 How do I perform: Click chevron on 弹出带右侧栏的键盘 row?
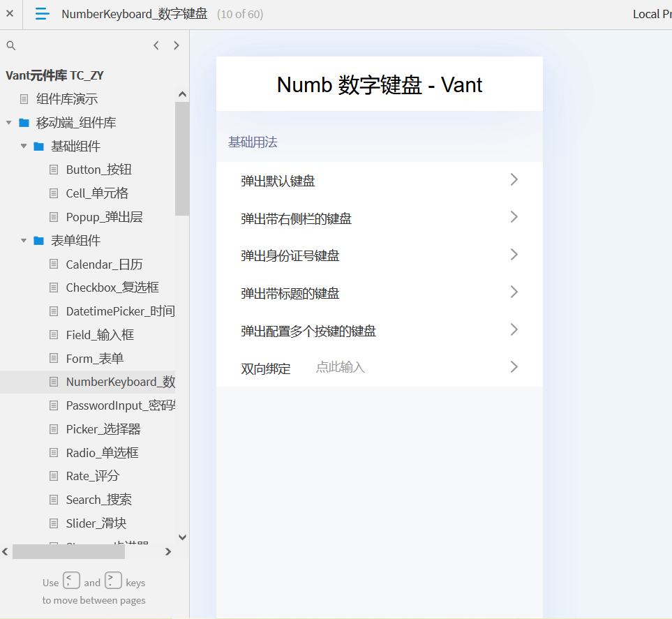pyautogui.click(x=514, y=217)
